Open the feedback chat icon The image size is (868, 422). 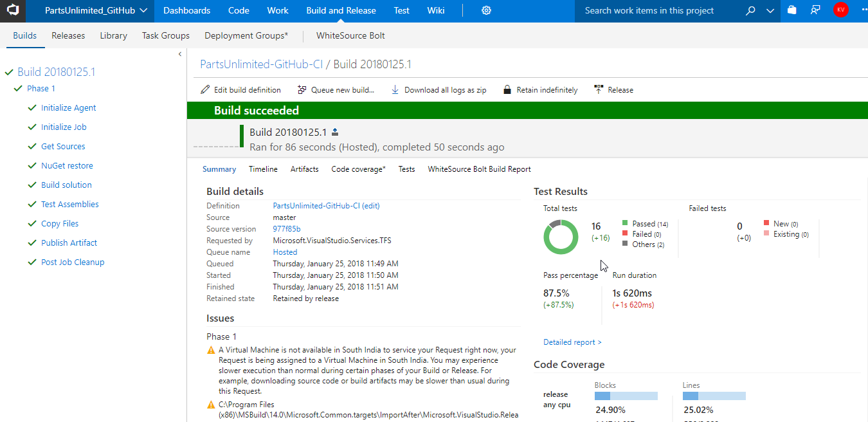point(816,10)
